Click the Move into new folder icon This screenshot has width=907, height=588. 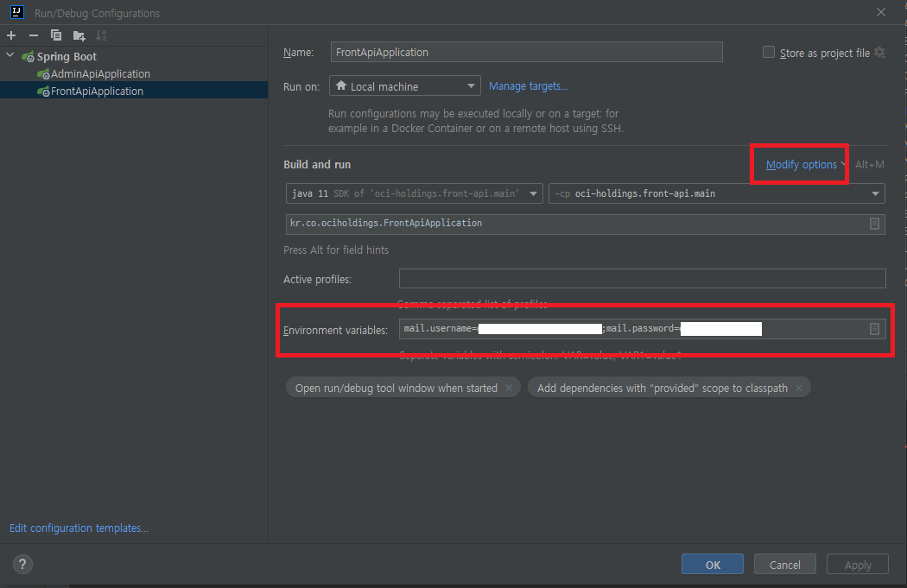(79, 35)
